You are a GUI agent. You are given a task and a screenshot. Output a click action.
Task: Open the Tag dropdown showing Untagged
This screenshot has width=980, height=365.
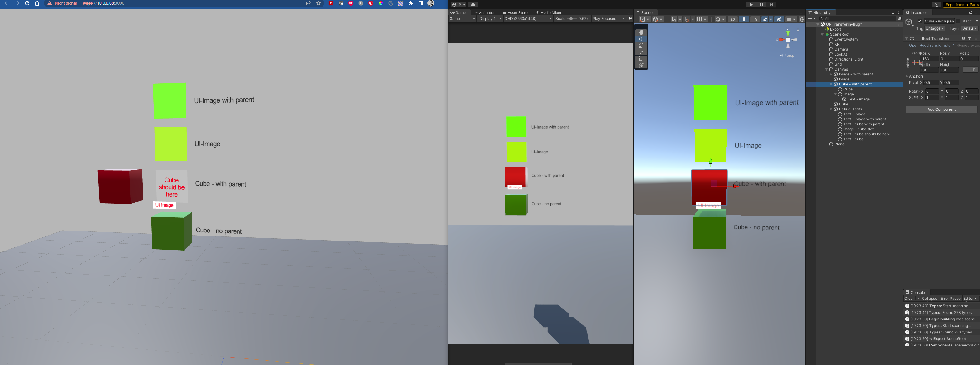934,28
